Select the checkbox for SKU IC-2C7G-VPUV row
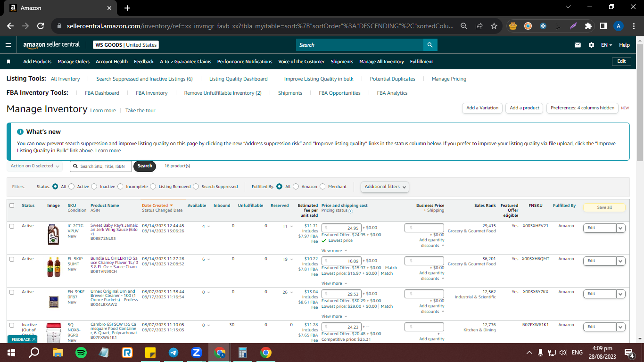The image size is (644, 362). pos(12,226)
